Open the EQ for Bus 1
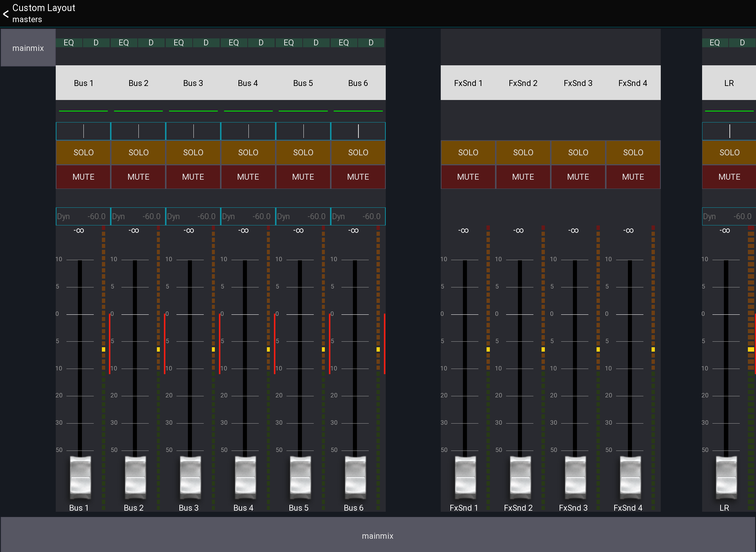756x552 pixels. click(x=69, y=42)
